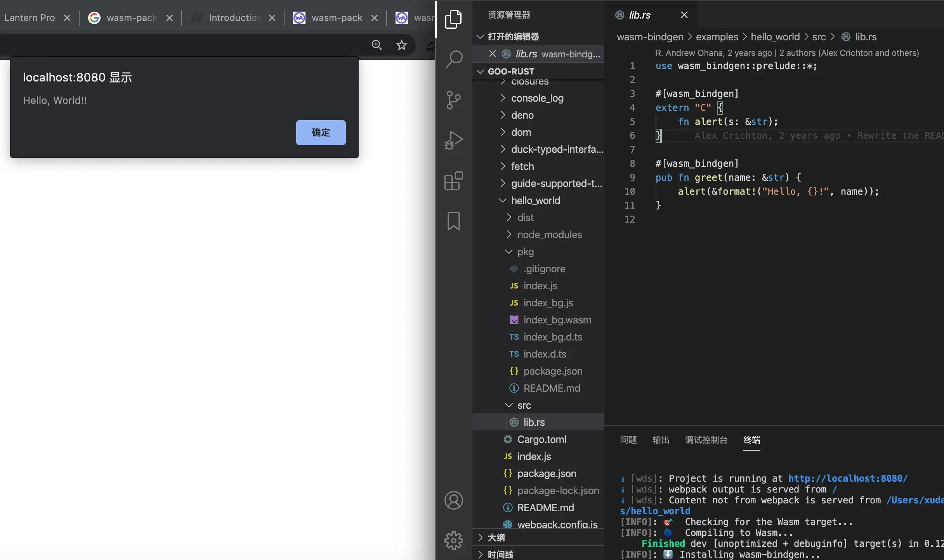Click the 确定 button in alert dialog
944x560 pixels.
pyautogui.click(x=321, y=133)
